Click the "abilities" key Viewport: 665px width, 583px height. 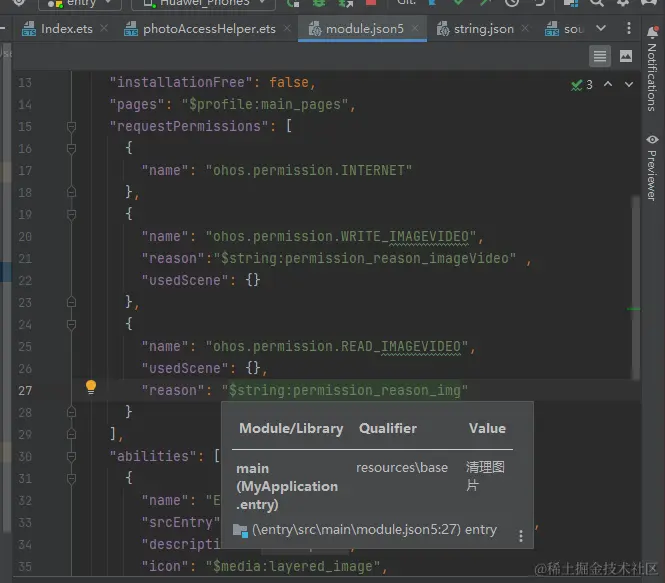click(153, 457)
